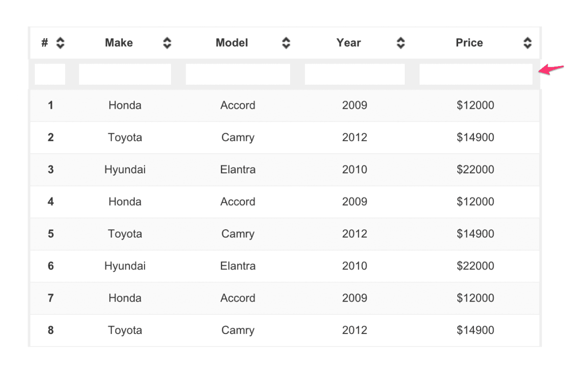This screenshot has width=588, height=383.
Task: Click the Price column header text
Action: pos(469,43)
